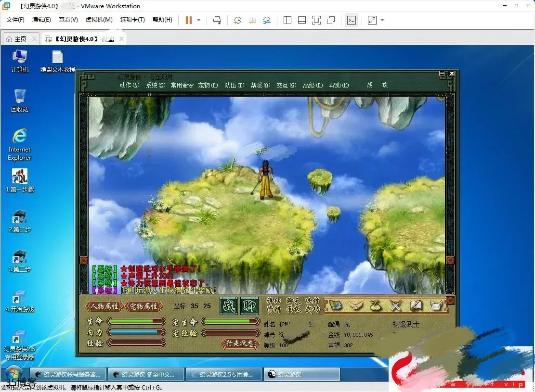This screenshot has height=392, width=535.
Task: Toggle the thumbnail bar view
Action: click(x=301, y=20)
